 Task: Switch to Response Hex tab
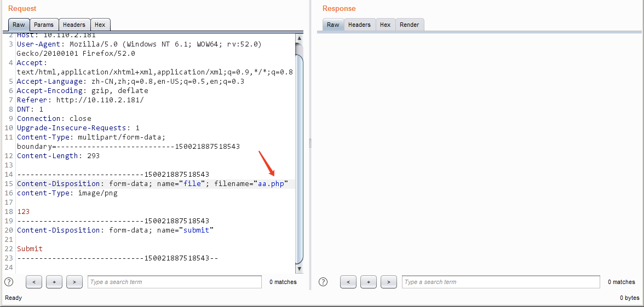(386, 25)
